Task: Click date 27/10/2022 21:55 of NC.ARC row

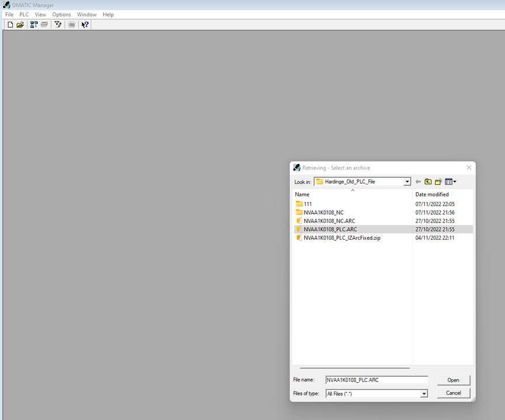Action: [435, 220]
